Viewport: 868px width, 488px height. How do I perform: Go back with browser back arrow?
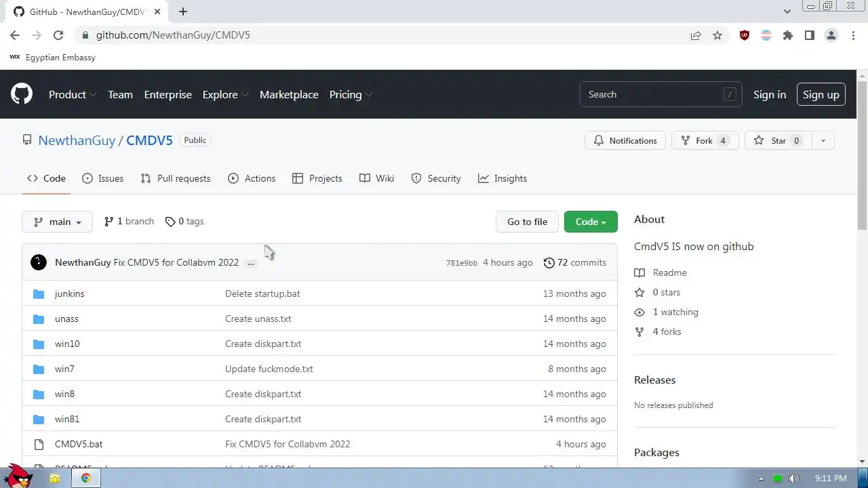coord(15,35)
